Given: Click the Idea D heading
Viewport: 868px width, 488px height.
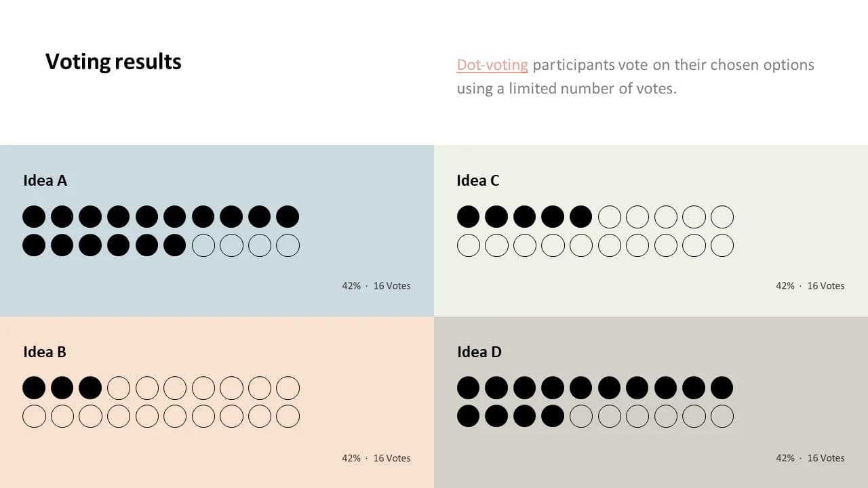Looking at the screenshot, I should coord(479,352).
